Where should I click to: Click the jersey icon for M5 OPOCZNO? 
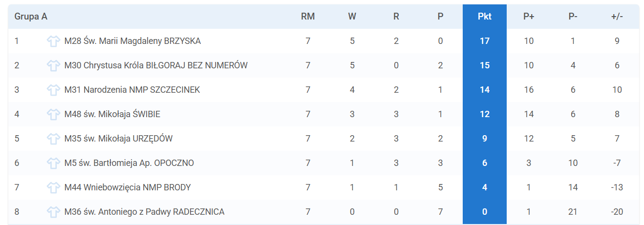53,163
